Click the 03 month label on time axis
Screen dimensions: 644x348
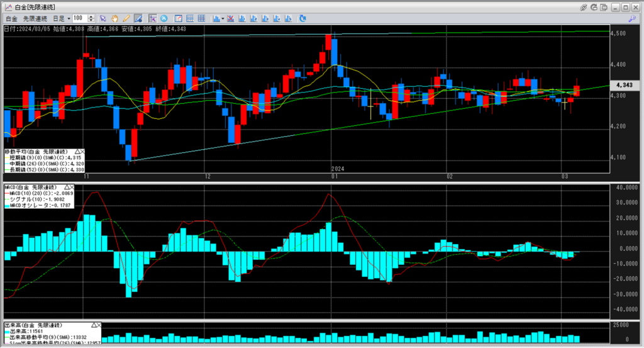pyautogui.click(x=565, y=177)
